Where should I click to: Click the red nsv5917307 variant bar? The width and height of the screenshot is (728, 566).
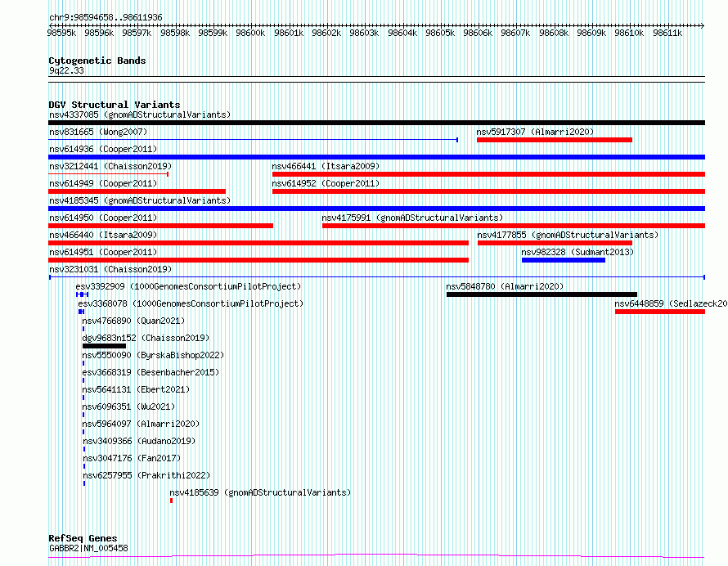pos(555,140)
